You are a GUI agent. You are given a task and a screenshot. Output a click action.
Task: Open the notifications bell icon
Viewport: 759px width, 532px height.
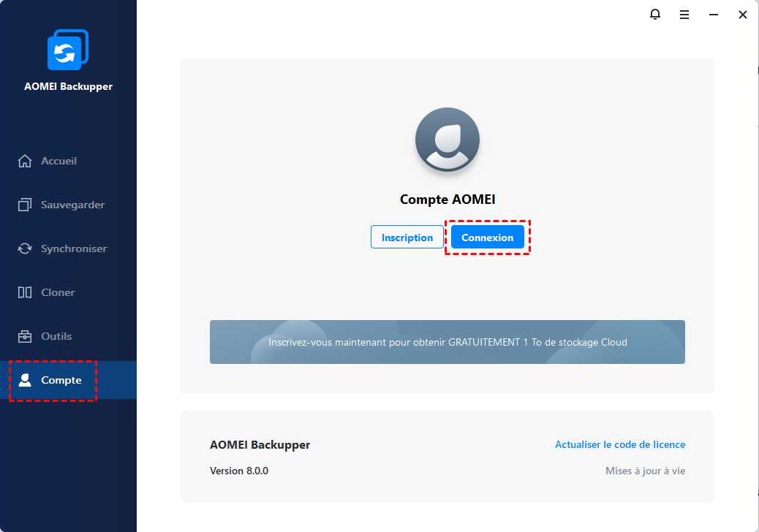click(655, 15)
